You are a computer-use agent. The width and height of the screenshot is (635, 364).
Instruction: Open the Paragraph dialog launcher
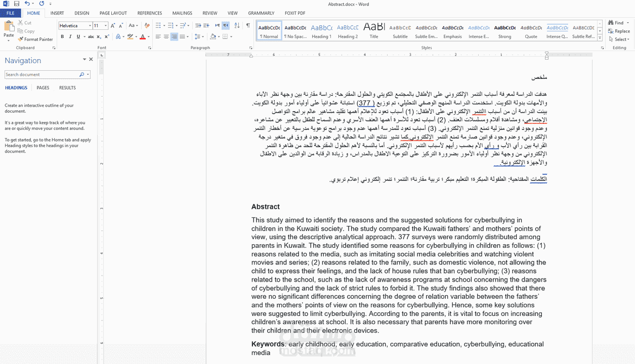click(251, 48)
